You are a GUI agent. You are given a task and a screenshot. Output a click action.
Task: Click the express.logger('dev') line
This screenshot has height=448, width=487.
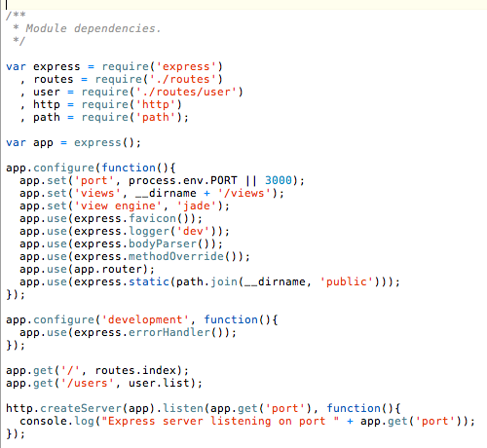[x=125, y=231]
